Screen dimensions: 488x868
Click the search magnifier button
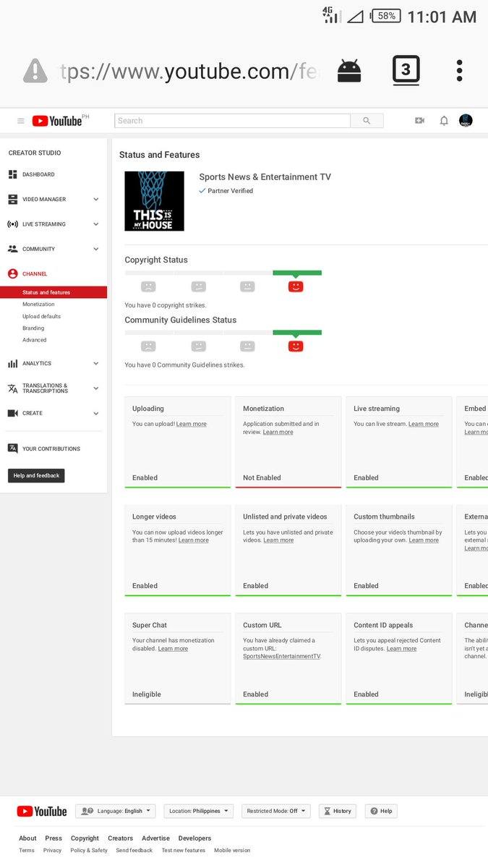(x=367, y=121)
